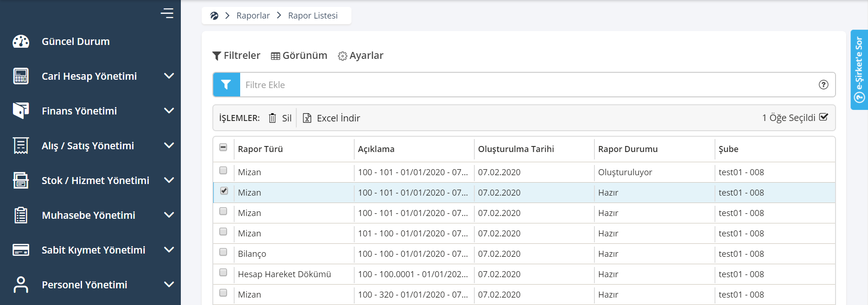Collapse the sidebar with hamburger menu icon
The width and height of the screenshot is (868, 305).
(x=167, y=13)
